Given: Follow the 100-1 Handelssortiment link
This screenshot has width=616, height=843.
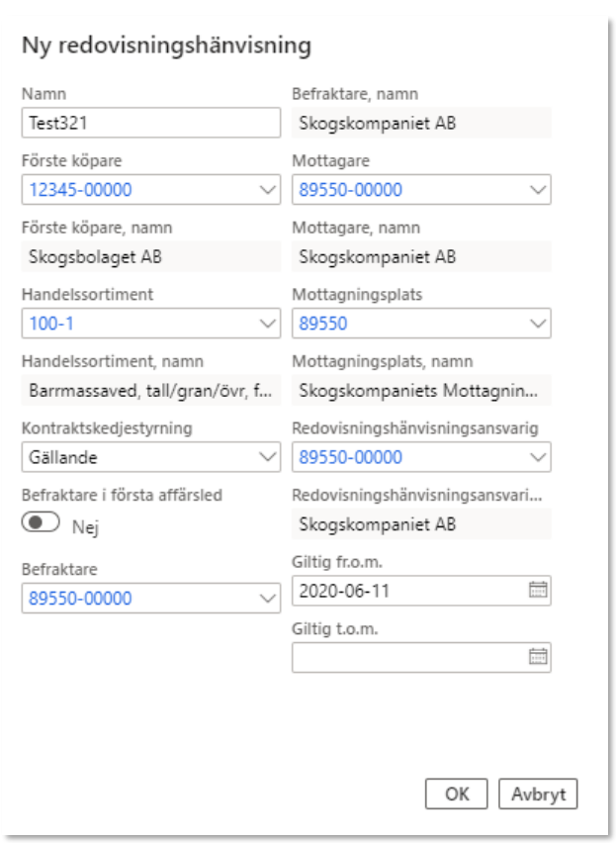Looking at the screenshot, I should (46, 324).
